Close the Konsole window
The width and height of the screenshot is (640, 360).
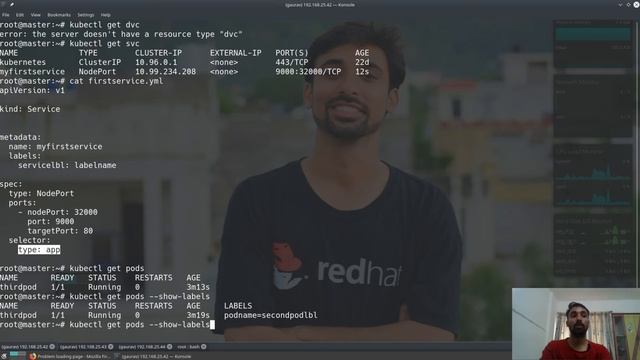[636, 4]
